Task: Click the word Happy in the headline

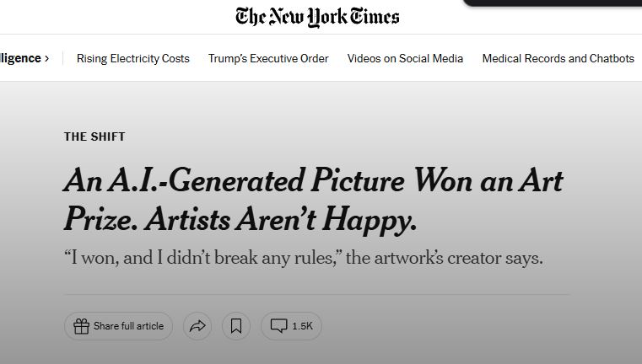Action: [369, 221]
